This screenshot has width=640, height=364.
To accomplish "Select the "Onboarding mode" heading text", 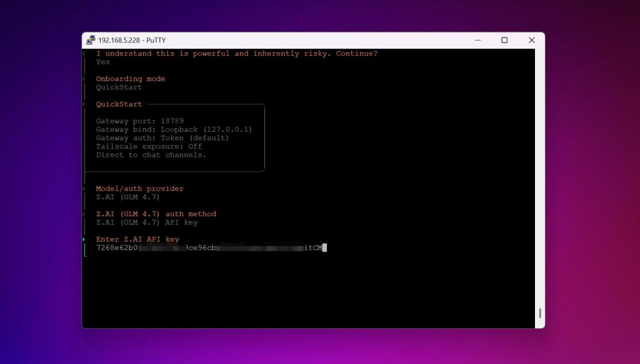I will [x=130, y=79].
